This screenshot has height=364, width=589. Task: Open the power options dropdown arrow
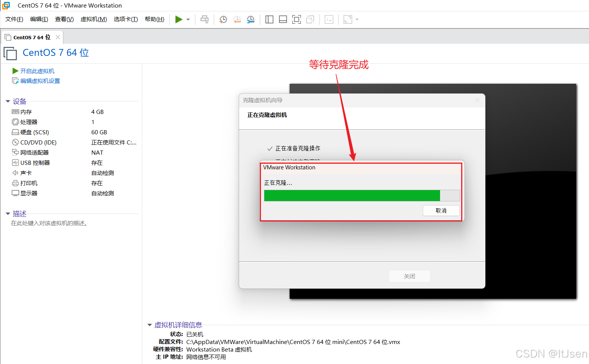point(188,20)
